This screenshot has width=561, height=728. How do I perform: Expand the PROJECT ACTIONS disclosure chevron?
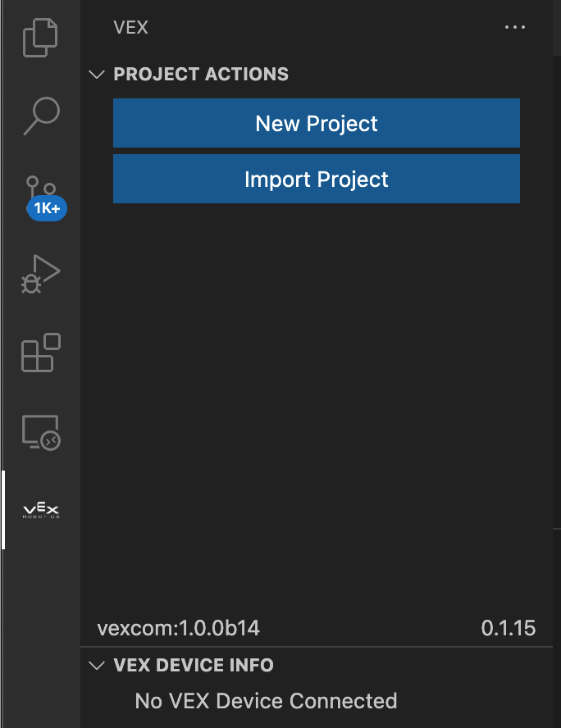tap(96, 74)
